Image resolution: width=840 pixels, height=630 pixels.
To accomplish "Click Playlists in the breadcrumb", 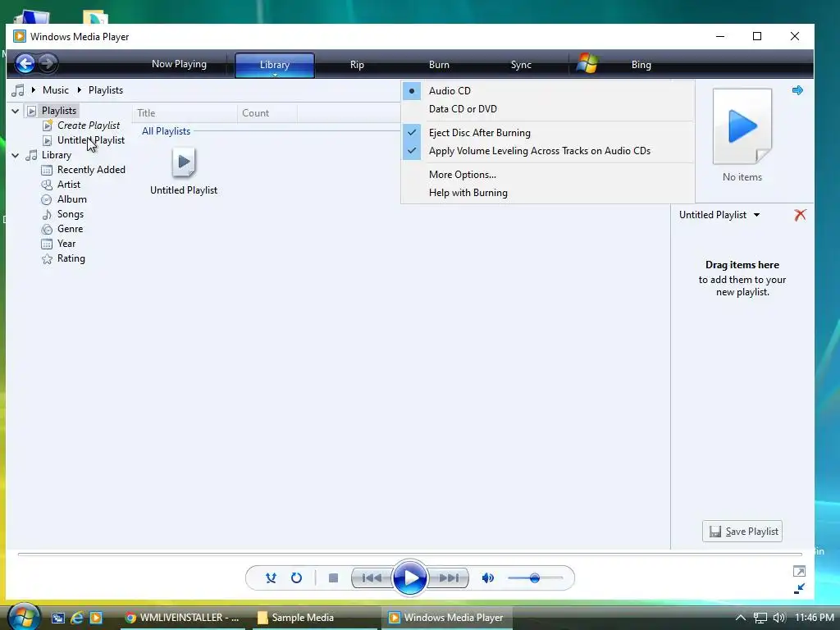I will [x=106, y=90].
